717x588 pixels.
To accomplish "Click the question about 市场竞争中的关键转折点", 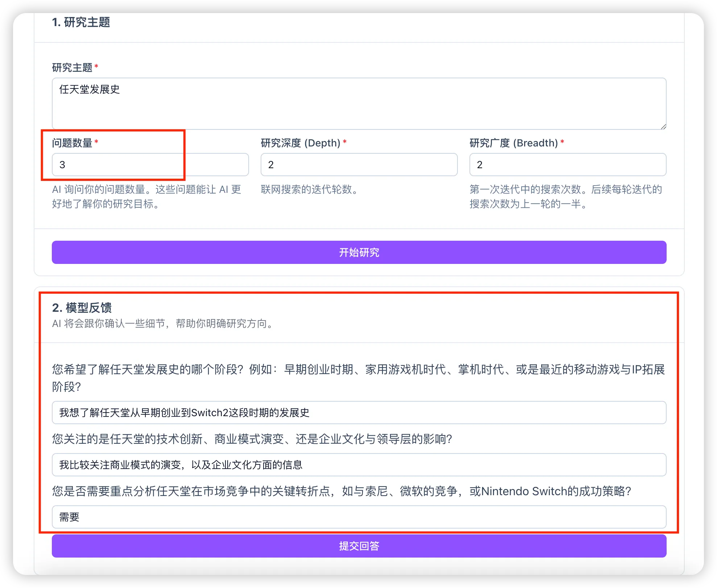I will (x=341, y=491).
